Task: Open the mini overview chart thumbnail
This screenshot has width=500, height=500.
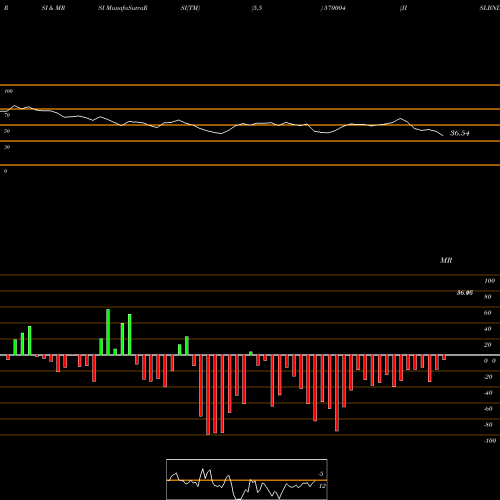Action: pyautogui.click(x=247, y=479)
